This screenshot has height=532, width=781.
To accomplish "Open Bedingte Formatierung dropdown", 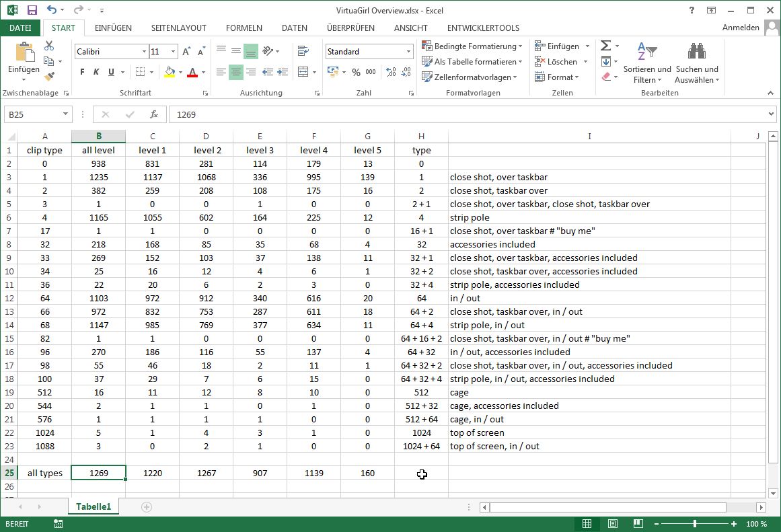I will [472, 46].
